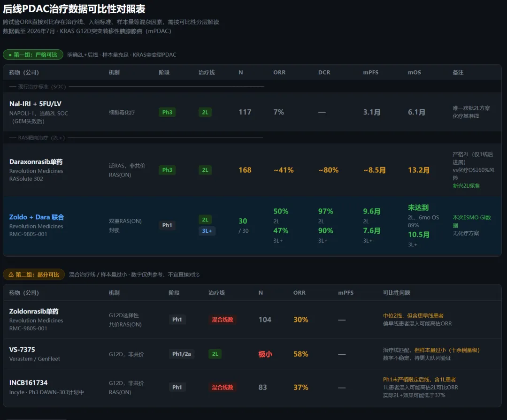Click the 2L badge in Nal-IRI row
The image size is (507, 420).
[205, 112]
